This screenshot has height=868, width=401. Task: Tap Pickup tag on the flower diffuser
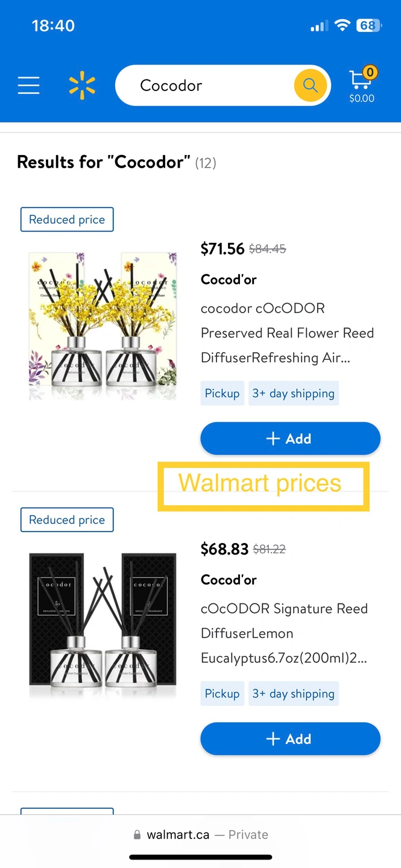(222, 394)
